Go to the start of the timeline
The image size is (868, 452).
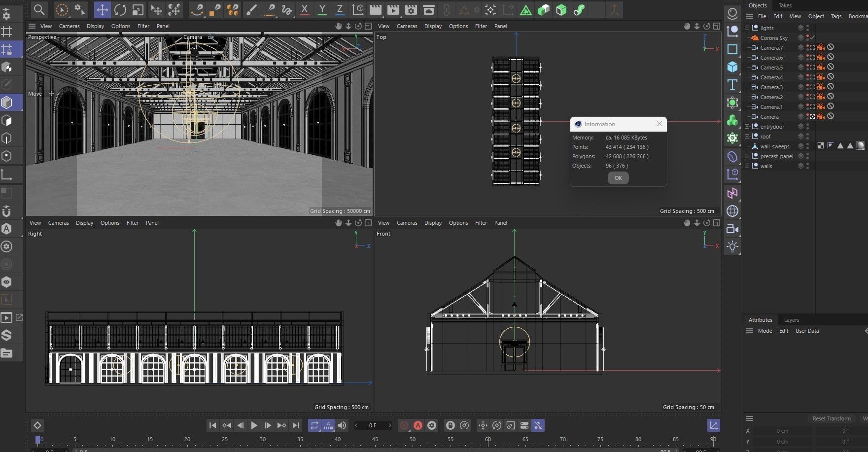(x=212, y=425)
